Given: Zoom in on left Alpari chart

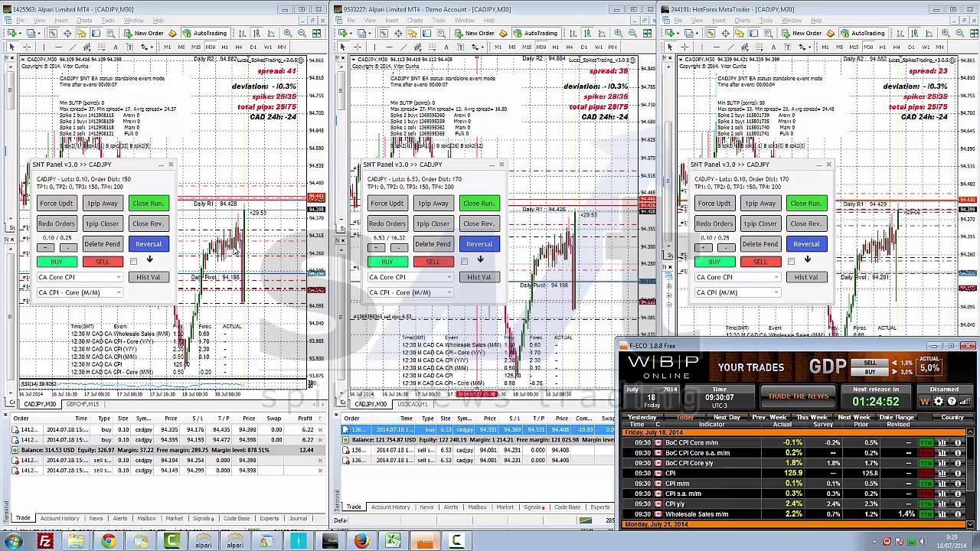Looking at the screenshot, I should click(x=288, y=33).
